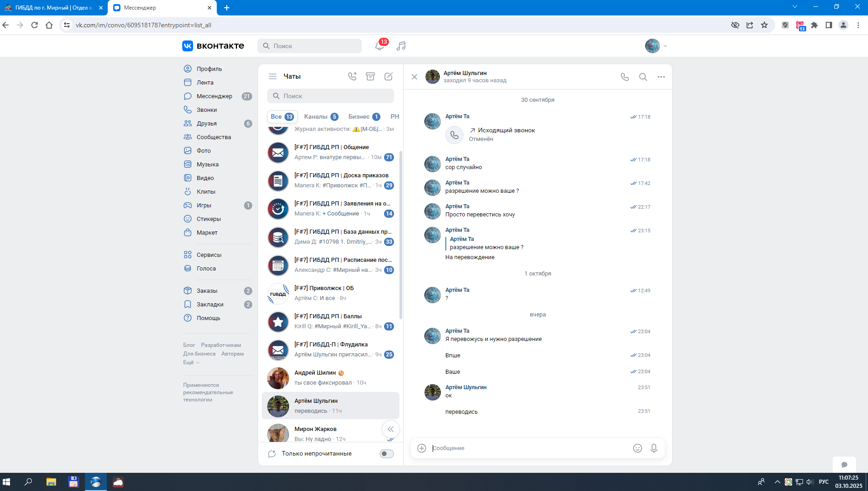Open Закладки icon in sidebar
The height and width of the screenshot is (491, 868).
pyautogui.click(x=188, y=304)
